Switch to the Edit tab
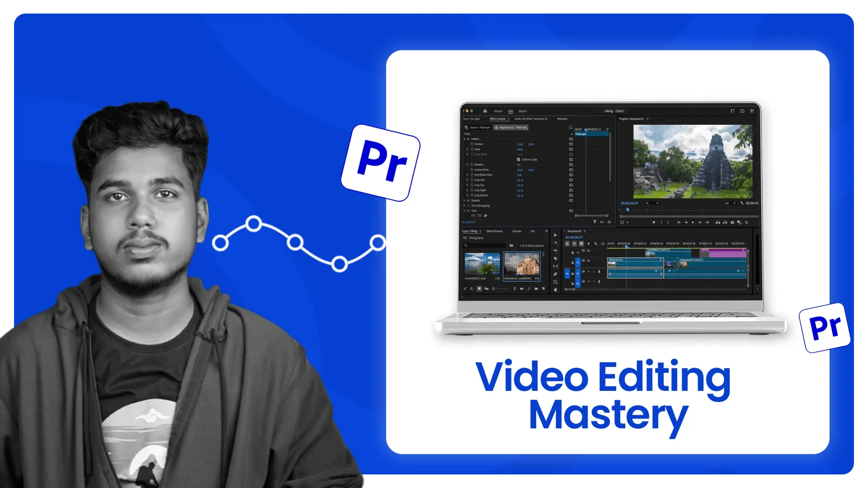Image resolution: width=868 pixels, height=488 pixels. [510, 111]
